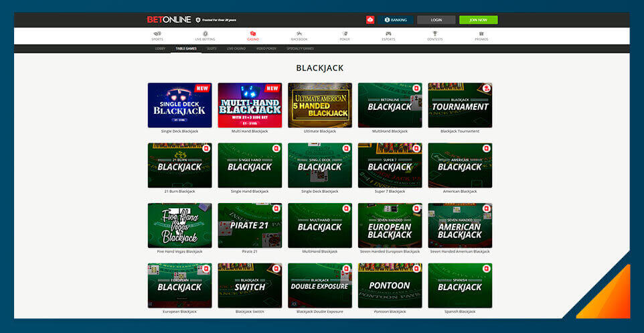This screenshot has height=333, width=644.
Task: Open Poker via its nav icon
Action: (345, 34)
